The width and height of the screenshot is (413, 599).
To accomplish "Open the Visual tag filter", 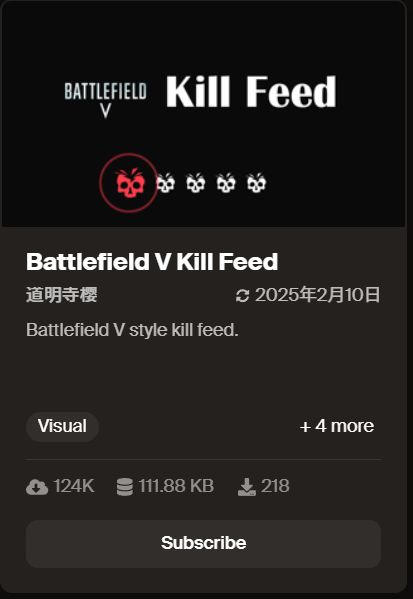I will [x=62, y=426].
